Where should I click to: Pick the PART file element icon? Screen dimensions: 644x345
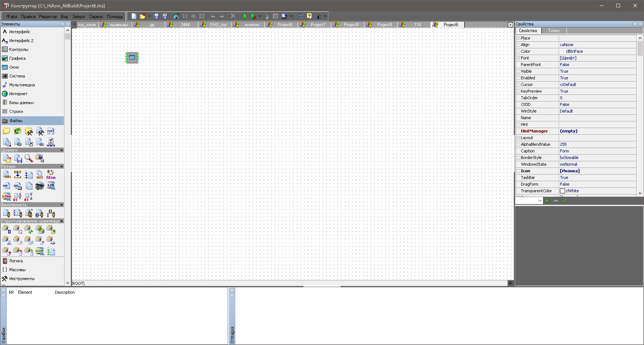pyautogui.click(x=51, y=131)
